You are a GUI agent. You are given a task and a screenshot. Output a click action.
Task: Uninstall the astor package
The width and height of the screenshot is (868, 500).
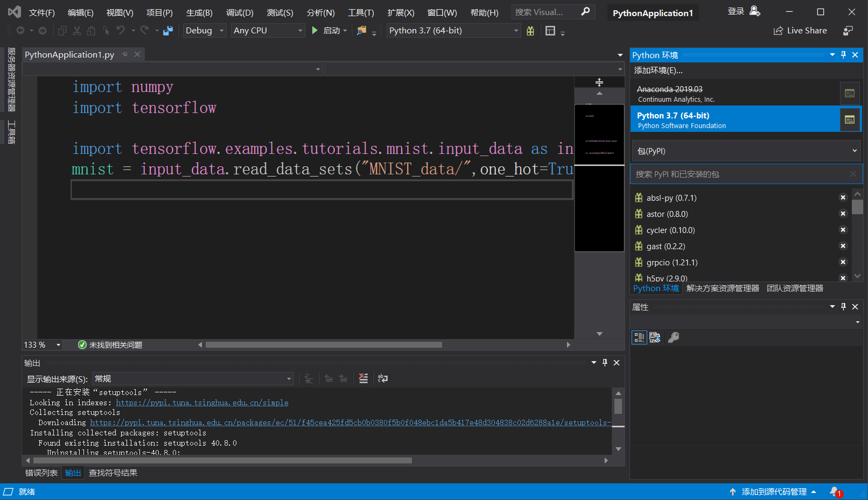click(843, 214)
